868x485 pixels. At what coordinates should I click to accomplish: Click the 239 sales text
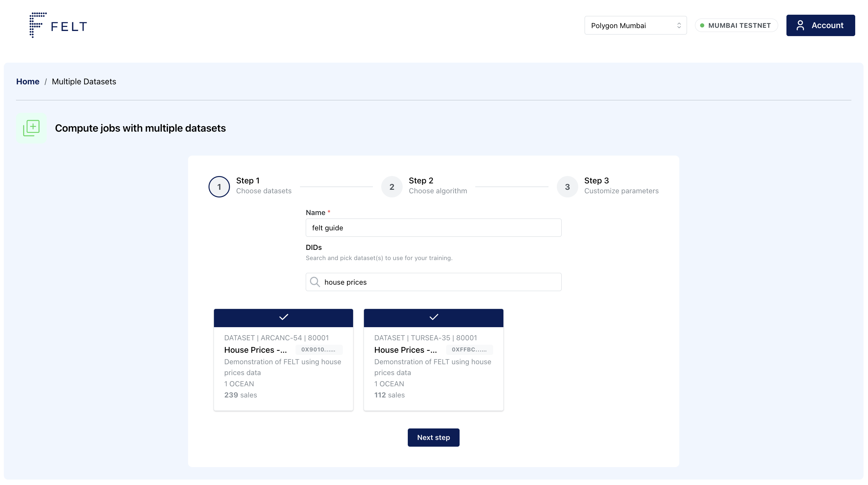click(241, 395)
